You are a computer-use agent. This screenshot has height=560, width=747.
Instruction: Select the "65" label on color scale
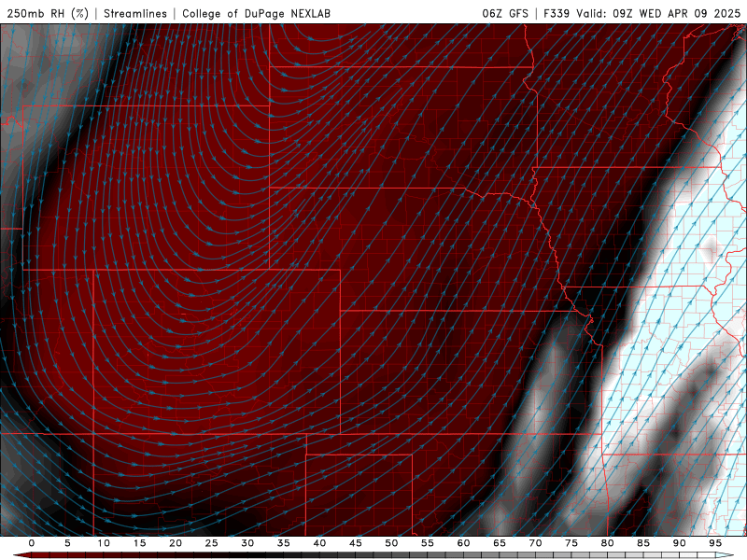500,543
